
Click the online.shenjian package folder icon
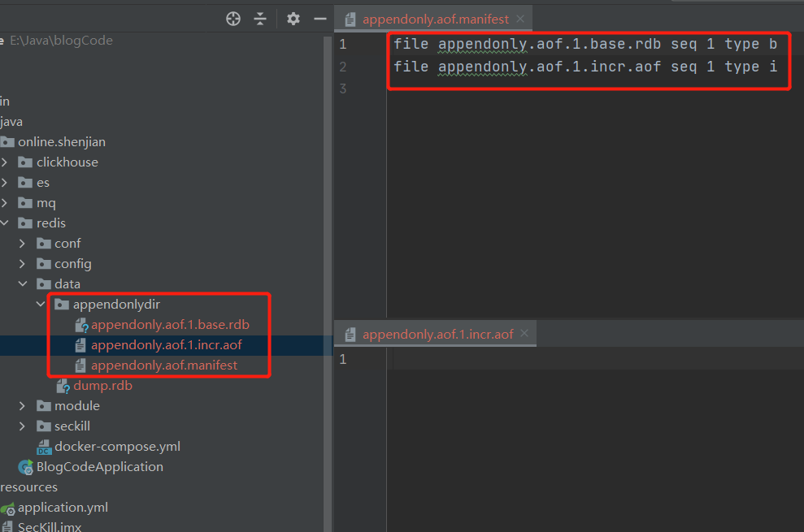(x=7, y=142)
